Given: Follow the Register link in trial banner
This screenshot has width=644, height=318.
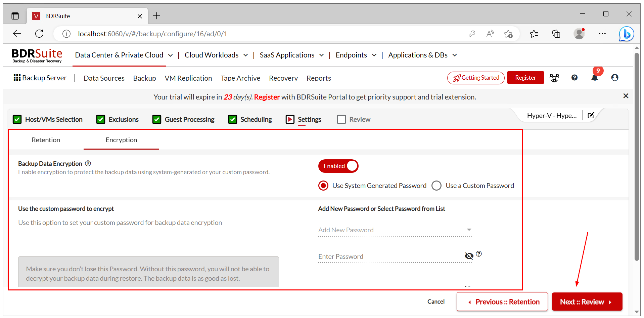Looking at the screenshot, I should pyautogui.click(x=267, y=97).
